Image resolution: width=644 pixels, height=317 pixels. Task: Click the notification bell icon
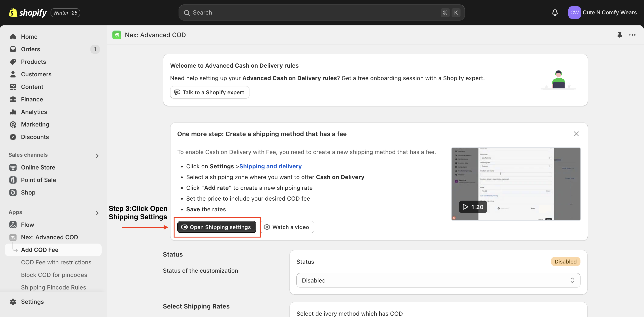tap(555, 13)
